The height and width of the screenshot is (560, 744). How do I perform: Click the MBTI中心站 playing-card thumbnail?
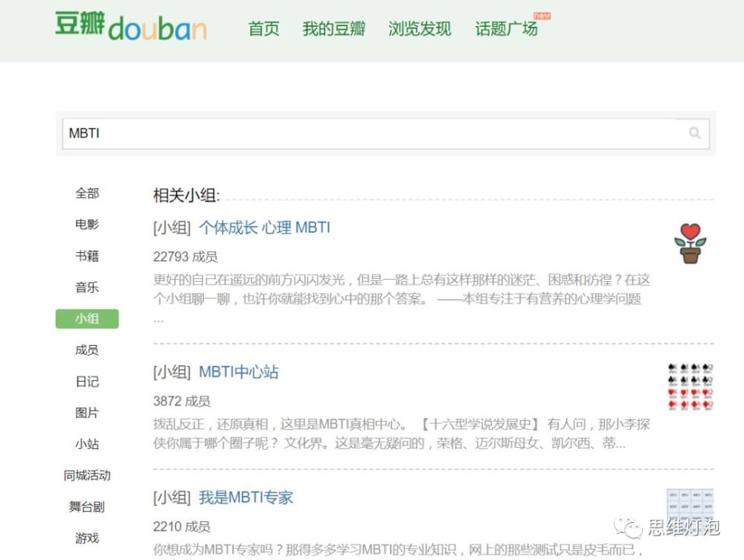(690, 387)
